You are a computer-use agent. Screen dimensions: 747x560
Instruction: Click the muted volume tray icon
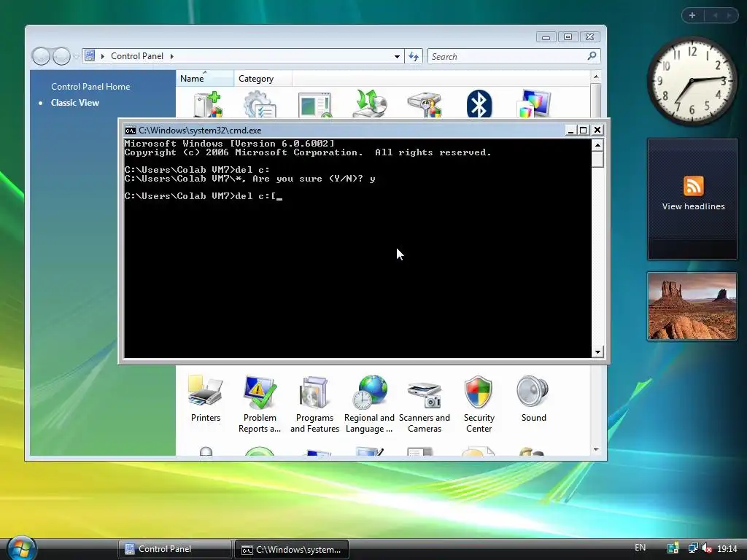pos(707,548)
